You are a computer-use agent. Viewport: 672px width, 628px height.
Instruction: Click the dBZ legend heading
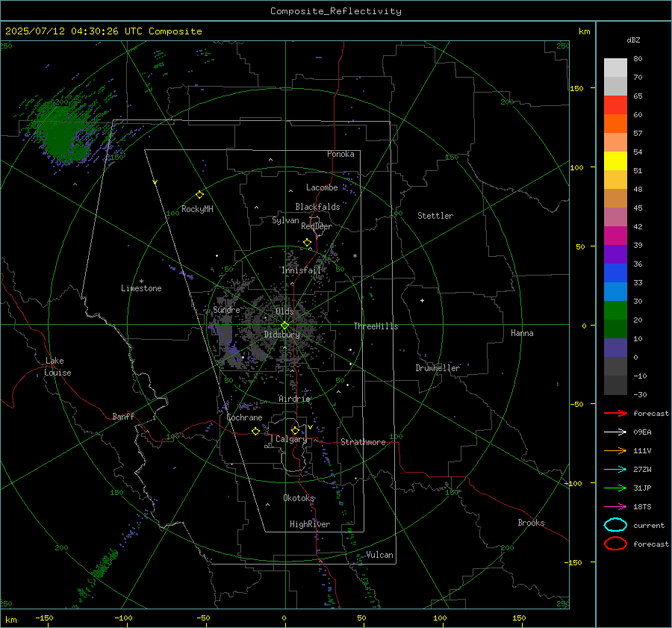tap(633, 40)
